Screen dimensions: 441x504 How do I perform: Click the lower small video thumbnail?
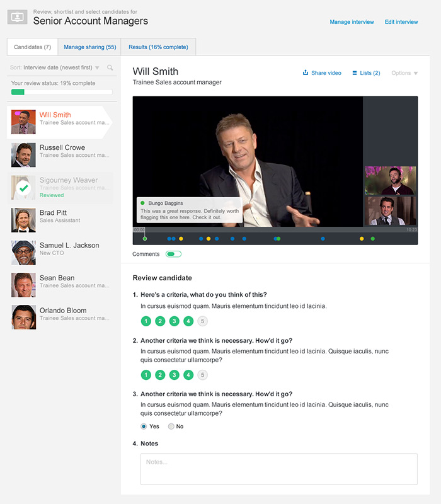pyautogui.click(x=390, y=211)
